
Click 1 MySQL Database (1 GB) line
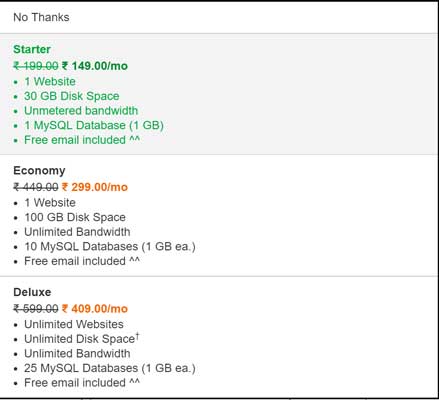[94, 125]
